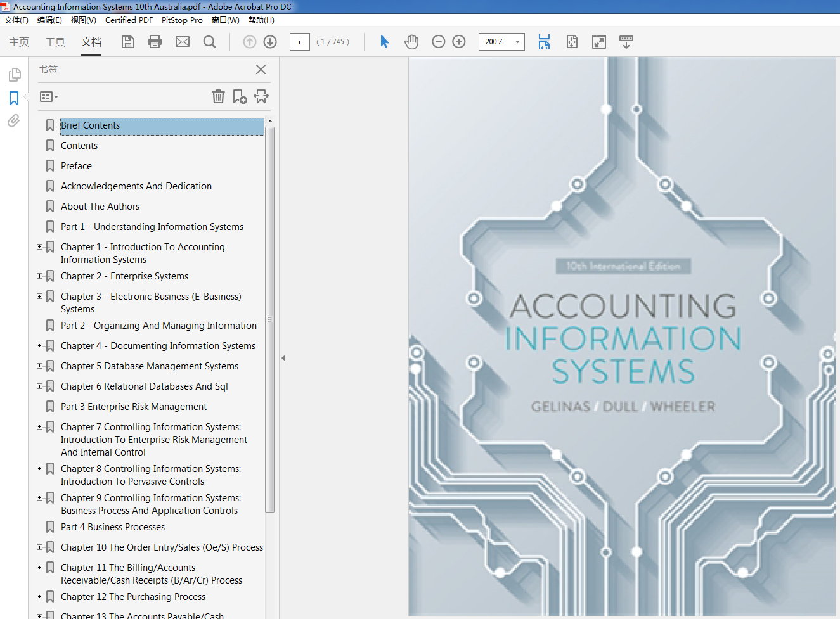Expand the Chapter 8 bookmark node

tap(40, 469)
